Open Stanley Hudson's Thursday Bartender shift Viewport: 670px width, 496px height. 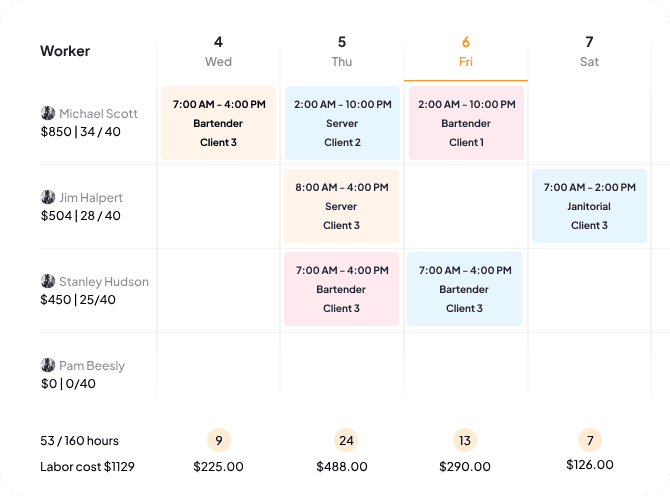(341, 289)
